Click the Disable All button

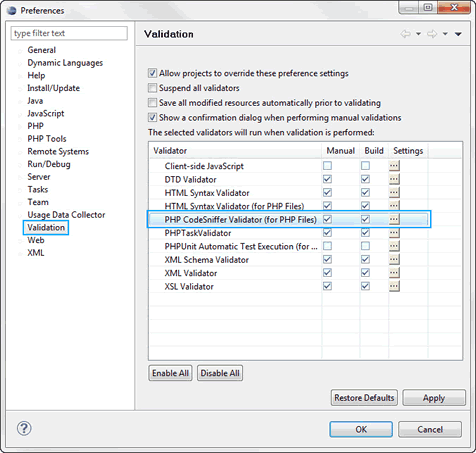(x=220, y=373)
